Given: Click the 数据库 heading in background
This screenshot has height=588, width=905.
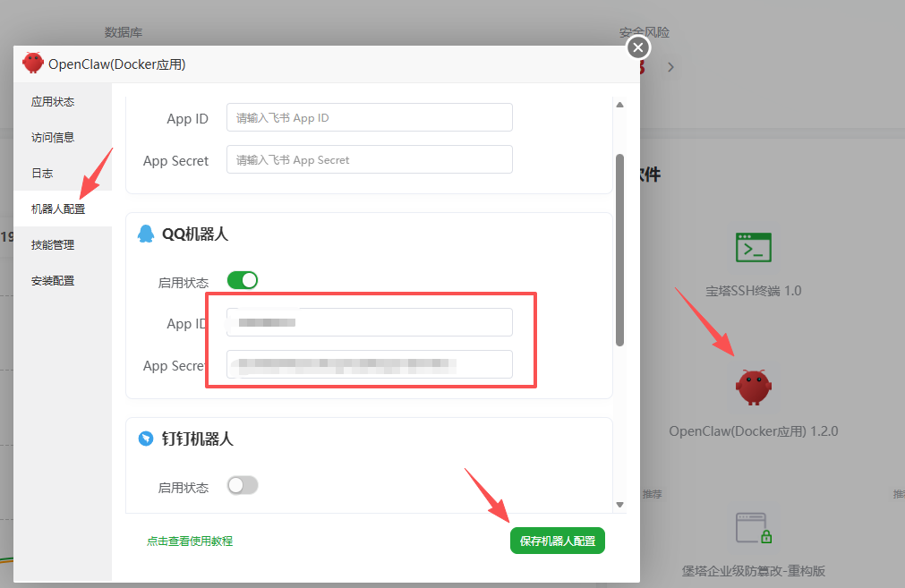Looking at the screenshot, I should tap(124, 32).
